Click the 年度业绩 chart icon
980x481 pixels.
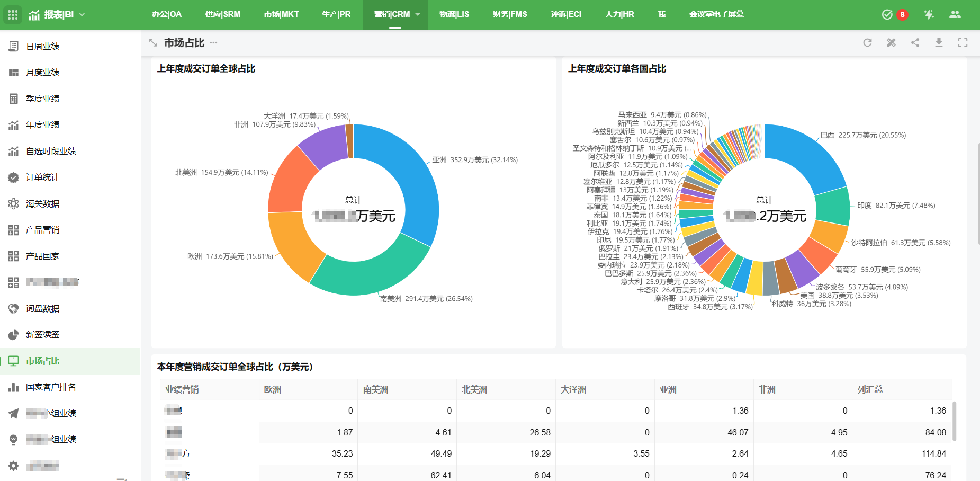click(x=14, y=125)
